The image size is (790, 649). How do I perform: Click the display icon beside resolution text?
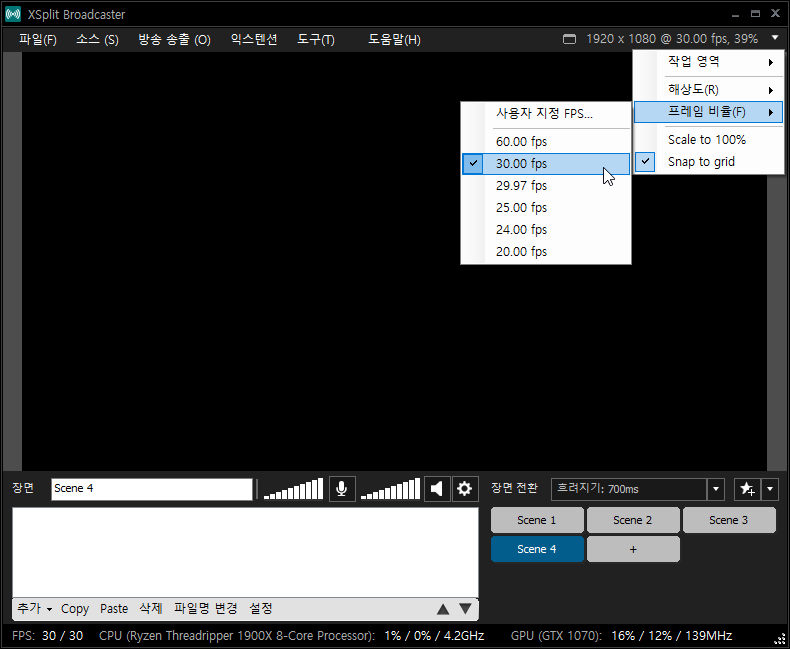[569, 39]
